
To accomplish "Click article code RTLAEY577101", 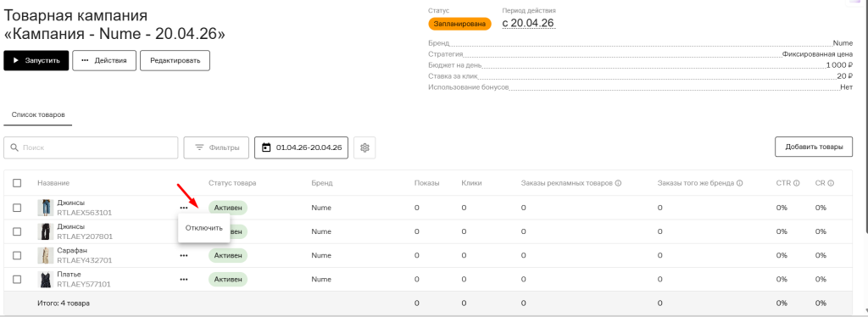I will 84,284.
